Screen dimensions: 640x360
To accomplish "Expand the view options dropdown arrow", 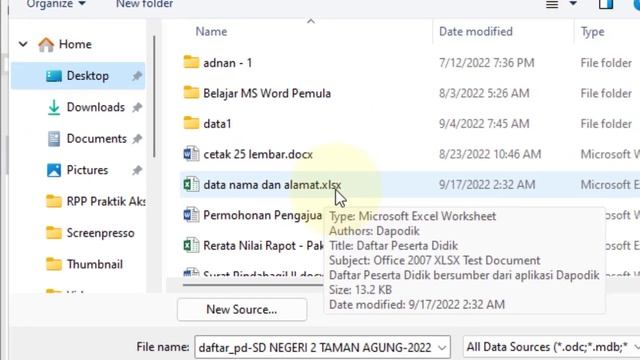I will pos(573,4).
